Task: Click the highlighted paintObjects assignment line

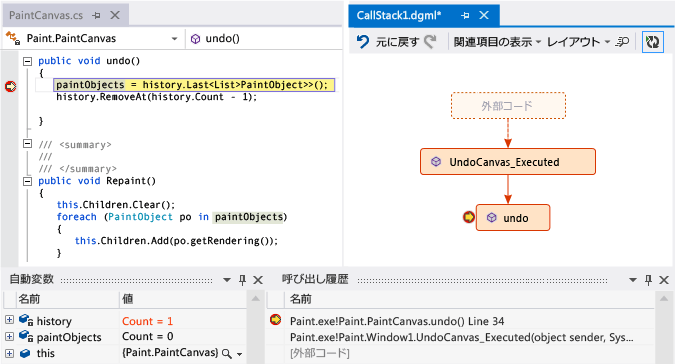Action: pyautogui.click(x=194, y=85)
